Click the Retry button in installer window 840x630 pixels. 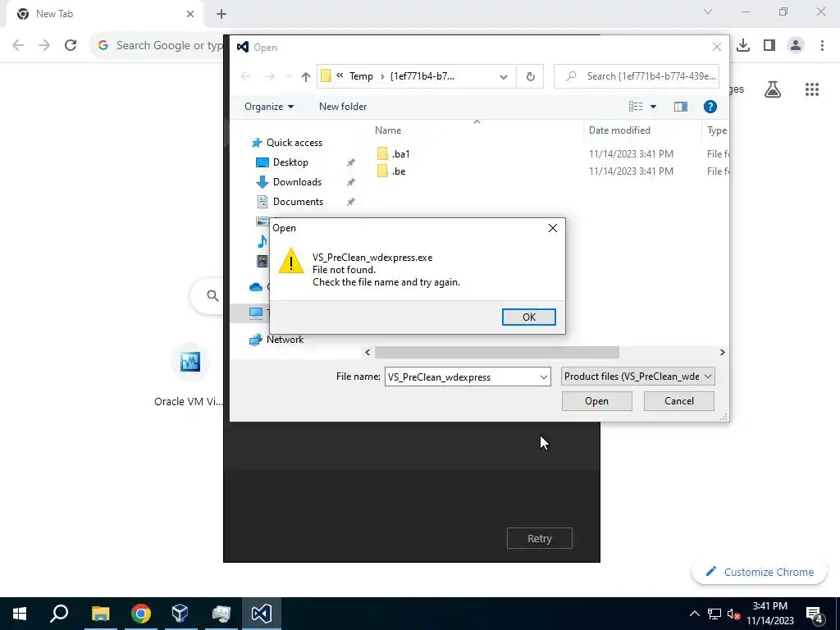(x=540, y=538)
